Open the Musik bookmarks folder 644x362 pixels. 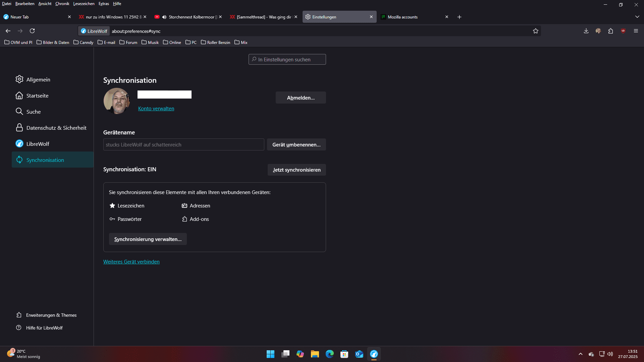tap(150, 42)
